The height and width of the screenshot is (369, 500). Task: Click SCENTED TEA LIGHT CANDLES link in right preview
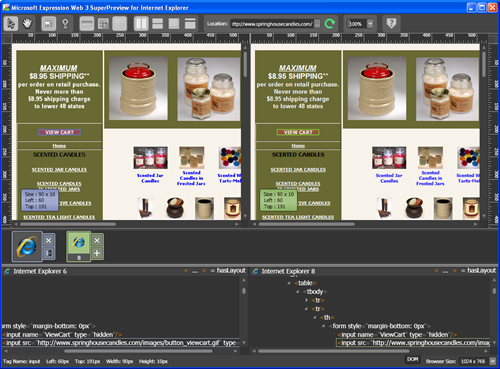pos(298,217)
